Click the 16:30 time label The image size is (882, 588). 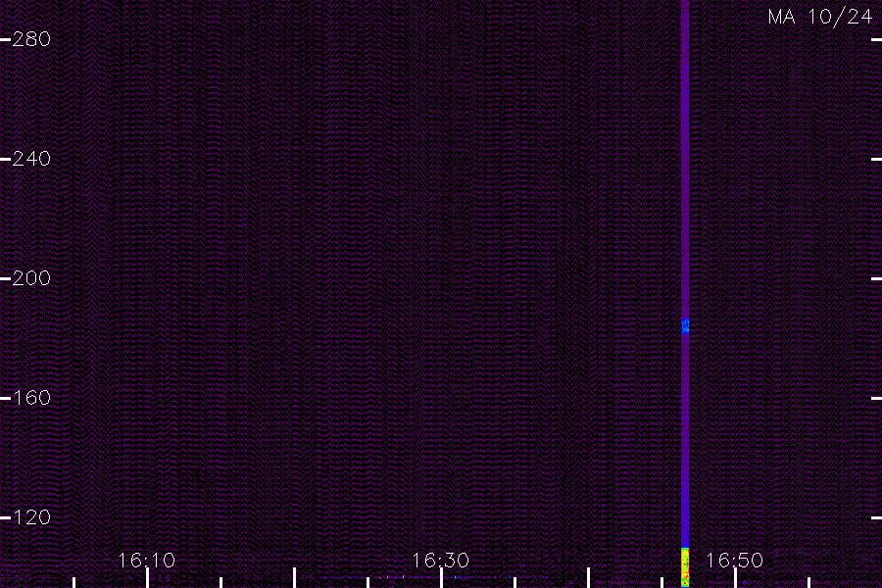click(x=440, y=561)
